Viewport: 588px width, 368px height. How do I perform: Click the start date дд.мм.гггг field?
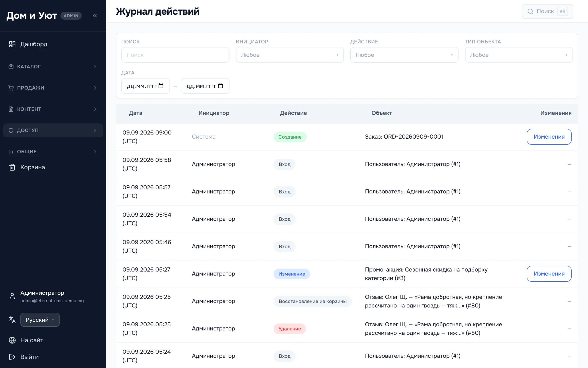[x=145, y=86]
